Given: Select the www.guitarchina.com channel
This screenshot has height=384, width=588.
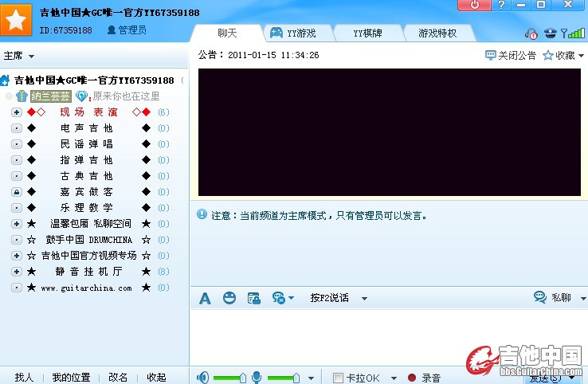Looking at the screenshot, I should coord(86,288).
